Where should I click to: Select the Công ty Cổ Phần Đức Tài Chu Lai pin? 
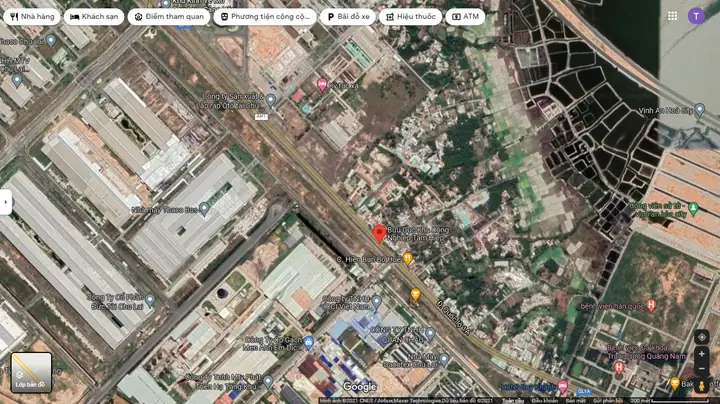pyautogui.click(x=150, y=300)
